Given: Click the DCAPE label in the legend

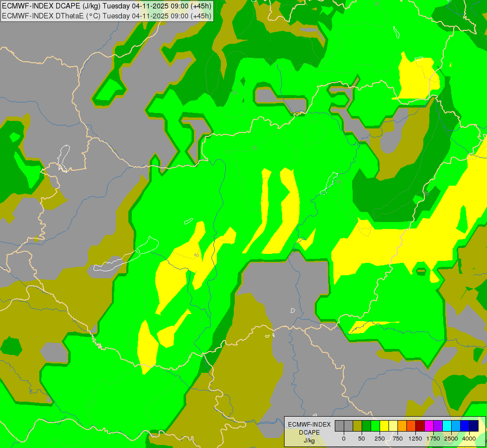Looking at the screenshot, I should 309,433.
